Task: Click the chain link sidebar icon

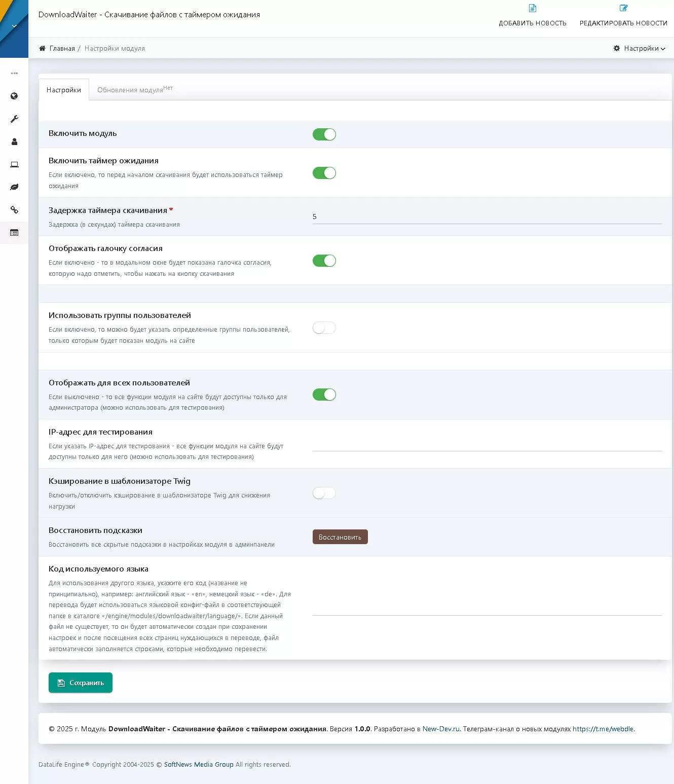Action: coord(14,210)
